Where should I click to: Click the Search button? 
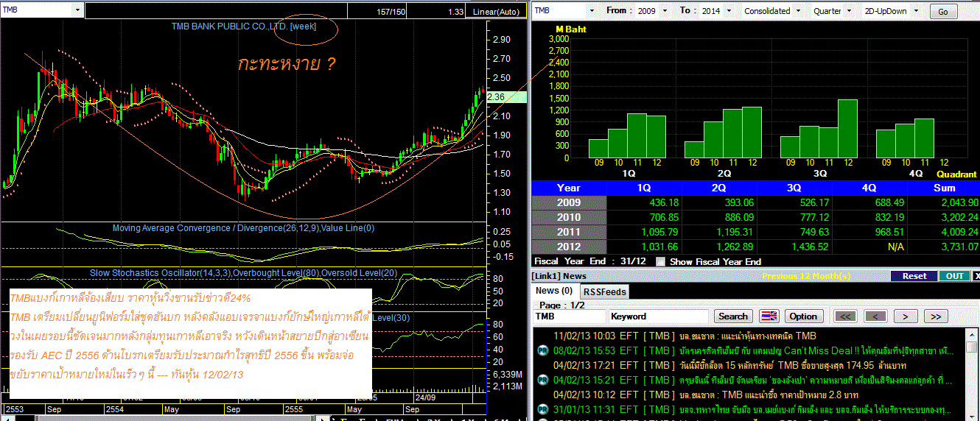732,316
